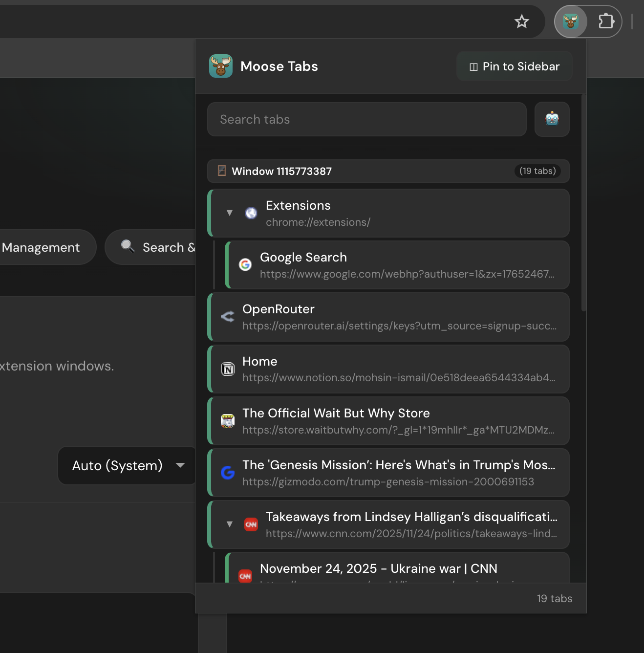Open the Auto (System) theme dropdown
644x653 pixels.
pyautogui.click(x=127, y=466)
